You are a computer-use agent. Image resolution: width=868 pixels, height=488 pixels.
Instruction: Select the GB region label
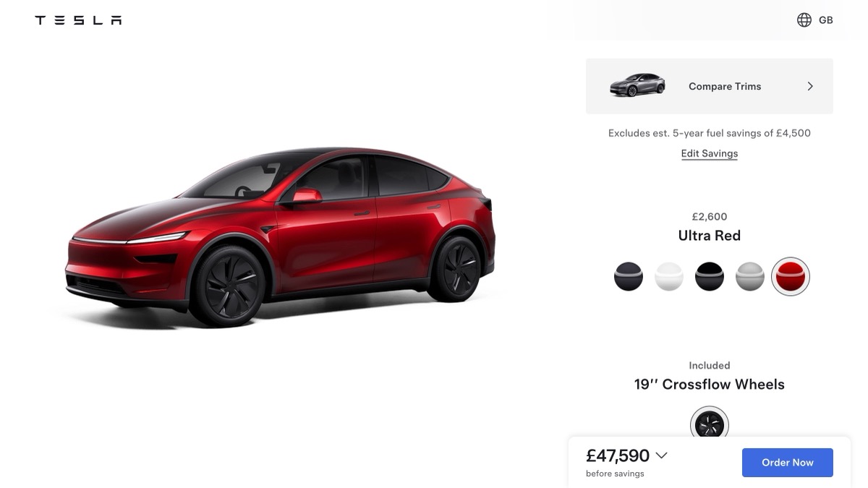tap(825, 20)
